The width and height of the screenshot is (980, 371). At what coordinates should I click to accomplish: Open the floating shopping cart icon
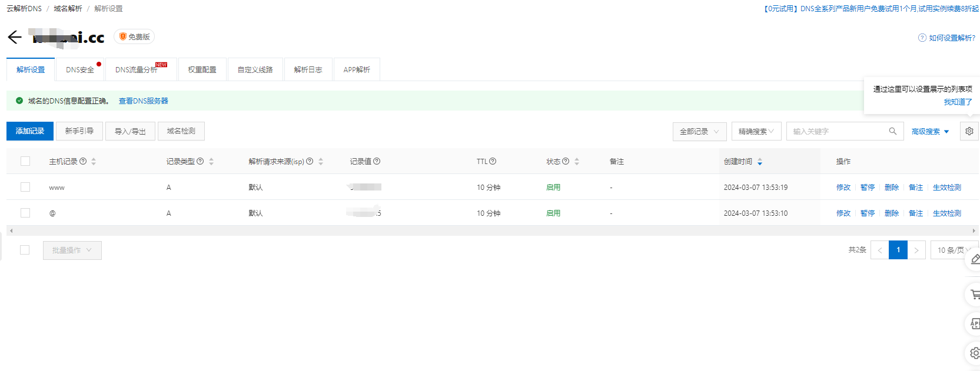click(x=974, y=294)
